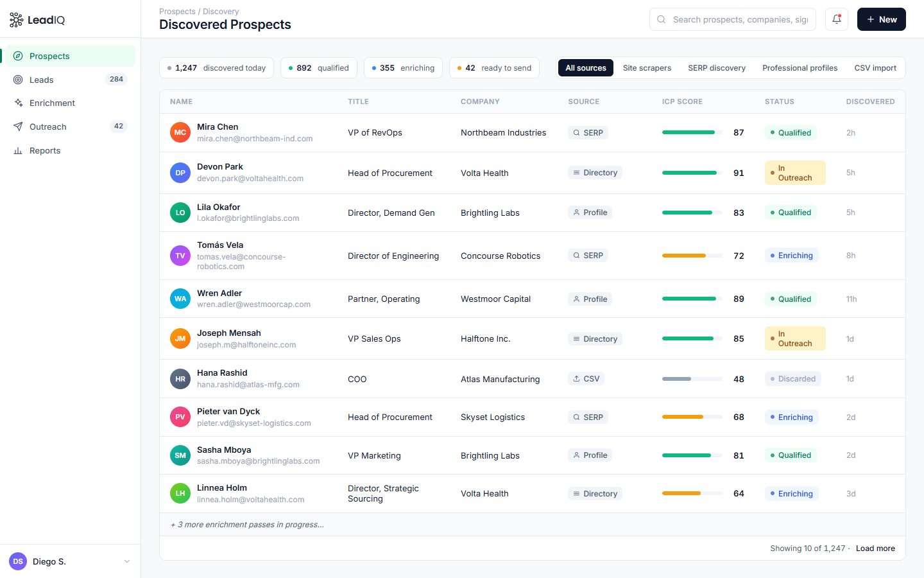Click the JM avatar for Joseph Mensah

[180, 338]
